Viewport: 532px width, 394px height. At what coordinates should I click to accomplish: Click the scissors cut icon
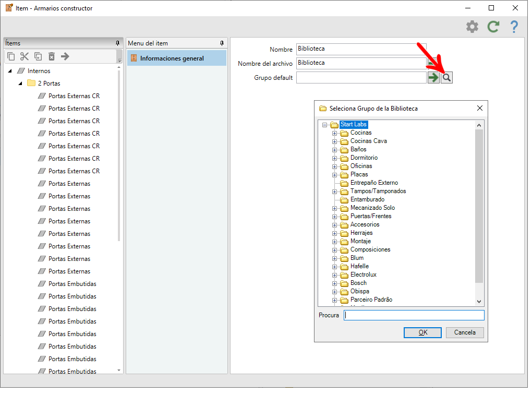tap(25, 56)
